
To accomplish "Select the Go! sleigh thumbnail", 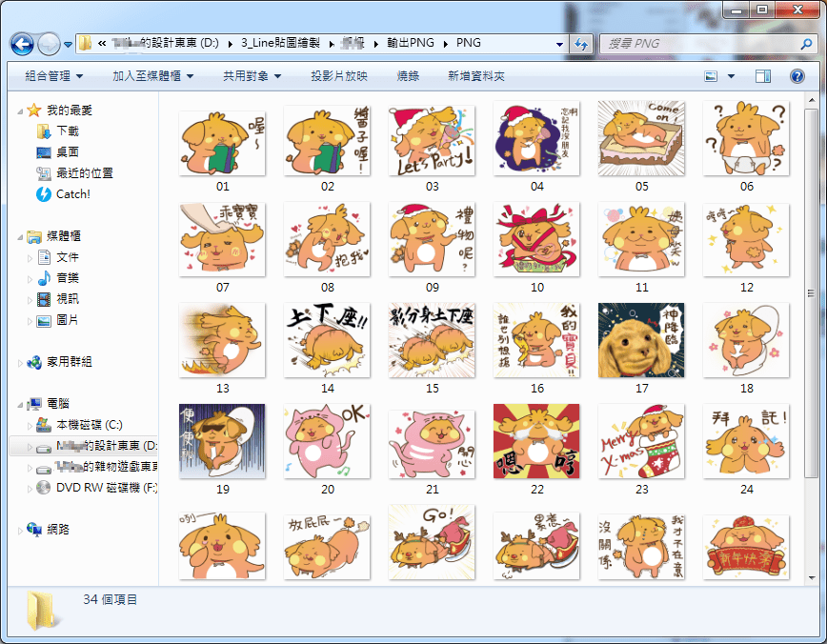I will click(x=432, y=542).
